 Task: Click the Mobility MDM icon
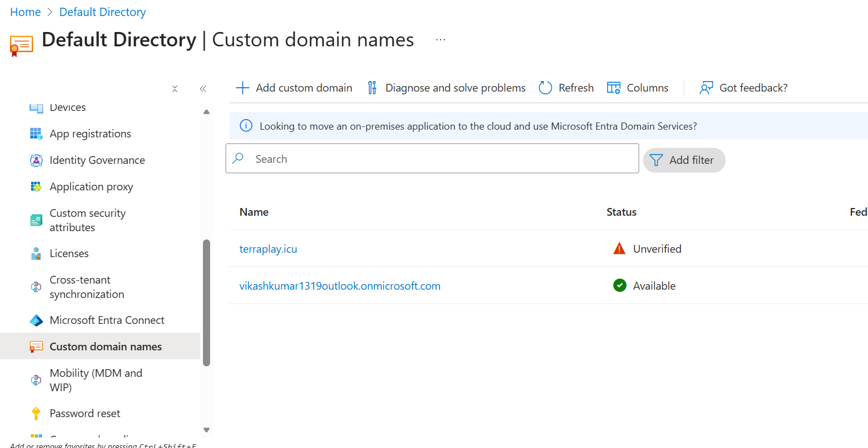36,380
